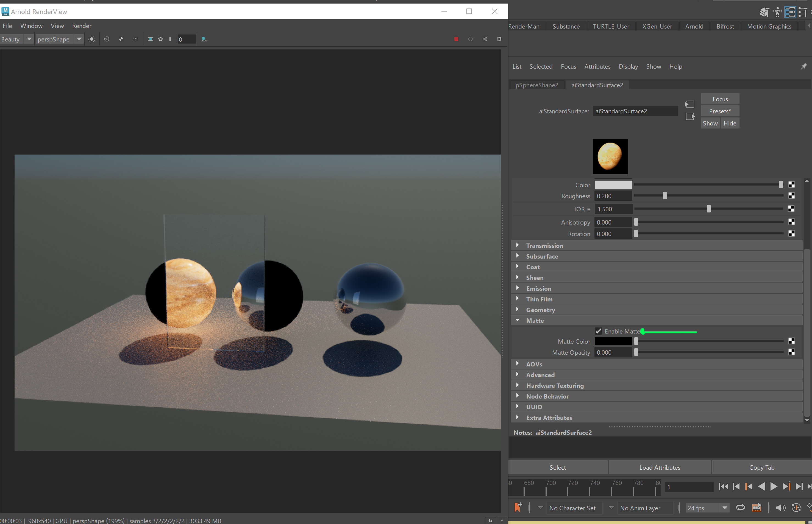Open the Playblast film-strip icon
This screenshot has height=524, width=812.
coord(757,507)
